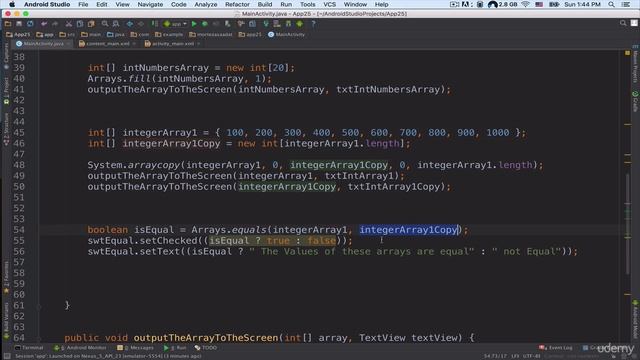This screenshot has height=360, width=640.
Task: Click the Make Project icon
Action: (x=155, y=24)
